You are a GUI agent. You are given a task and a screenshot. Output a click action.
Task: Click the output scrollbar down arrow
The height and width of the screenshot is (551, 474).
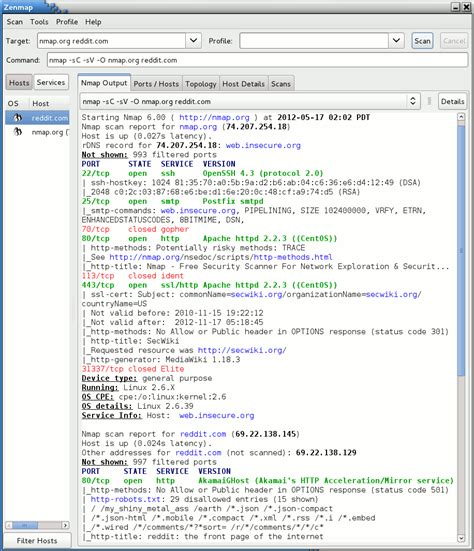pos(461,538)
